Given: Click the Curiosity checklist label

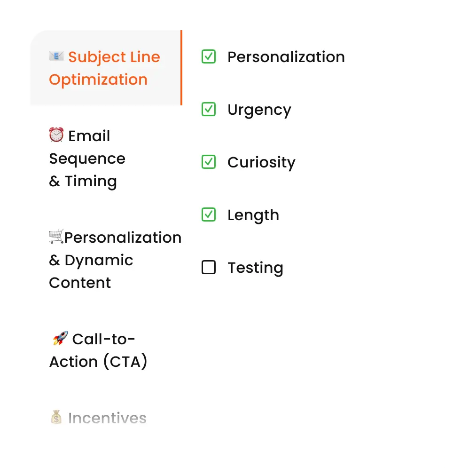Looking at the screenshot, I should [x=261, y=162].
